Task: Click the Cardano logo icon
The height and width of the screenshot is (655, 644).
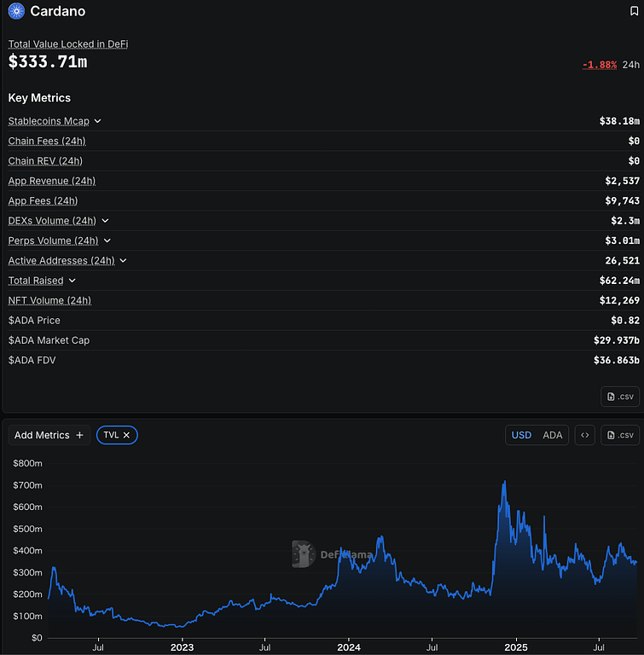Action: pyautogui.click(x=16, y=11)
